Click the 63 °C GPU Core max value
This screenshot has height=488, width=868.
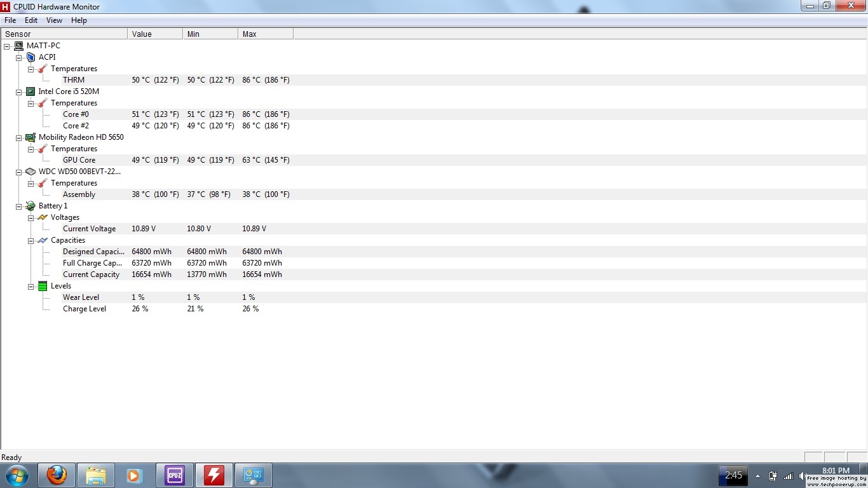click(x=266, y=160)
